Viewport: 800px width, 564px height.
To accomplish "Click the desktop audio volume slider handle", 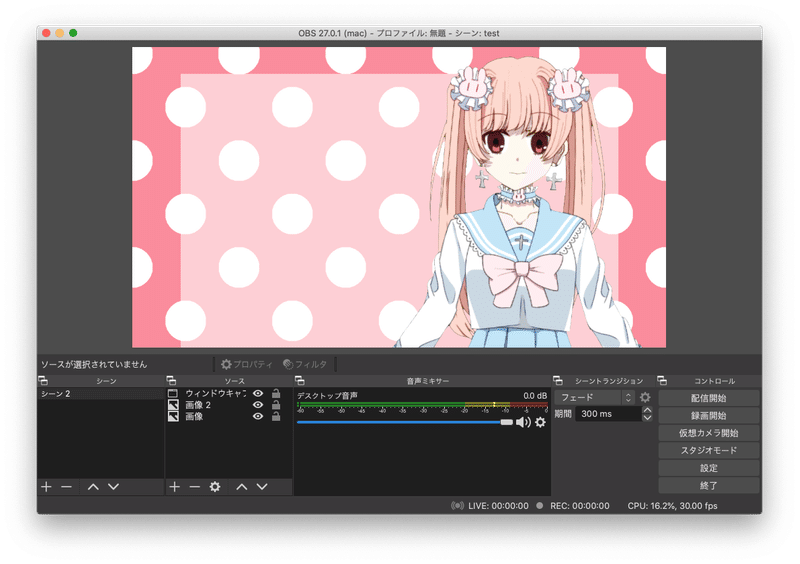I will pos(506,422).
